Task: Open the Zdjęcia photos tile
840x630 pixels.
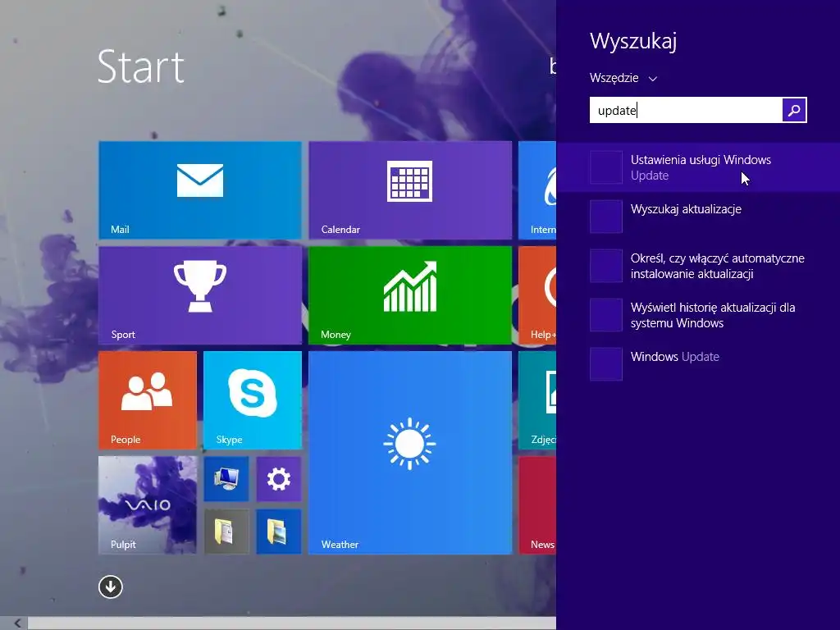Action: pos(537,400)
